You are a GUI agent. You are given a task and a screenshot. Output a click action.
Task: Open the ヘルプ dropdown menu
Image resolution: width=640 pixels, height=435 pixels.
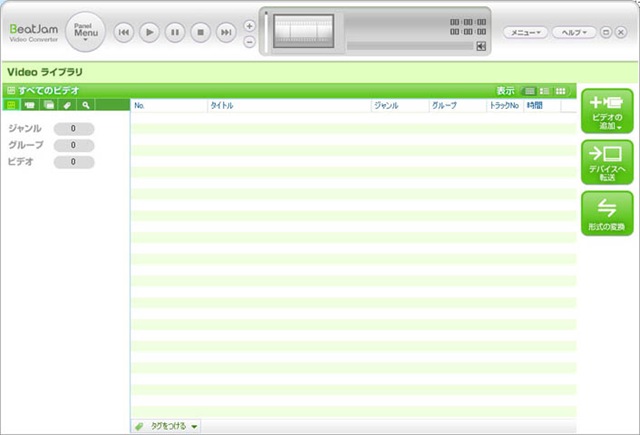(574, 33)
